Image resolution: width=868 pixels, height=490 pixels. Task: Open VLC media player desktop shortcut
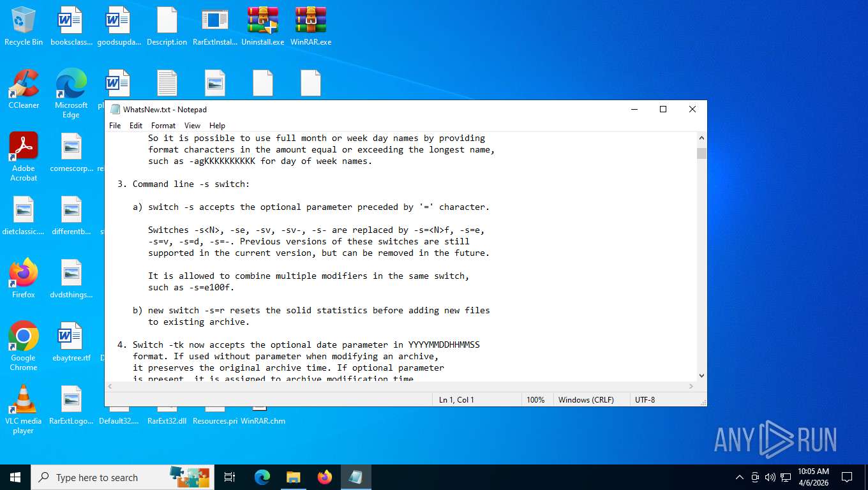(x=24, y=410)
